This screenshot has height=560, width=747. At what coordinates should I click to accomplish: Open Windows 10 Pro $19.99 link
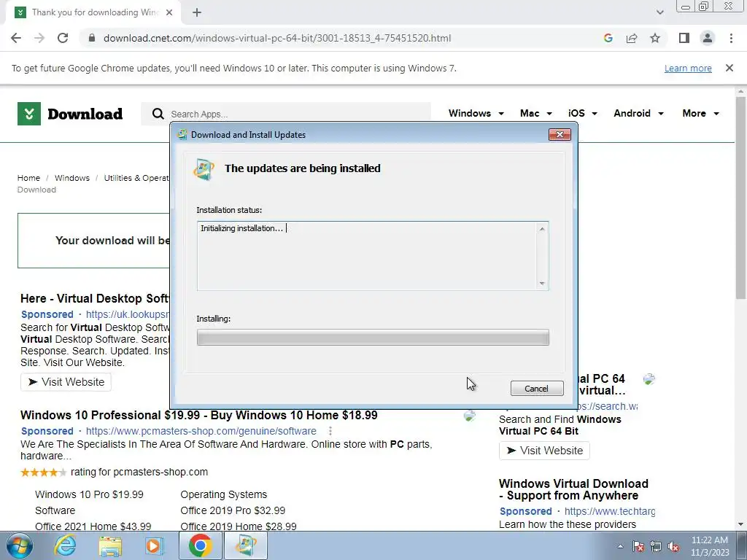point(89,494)
